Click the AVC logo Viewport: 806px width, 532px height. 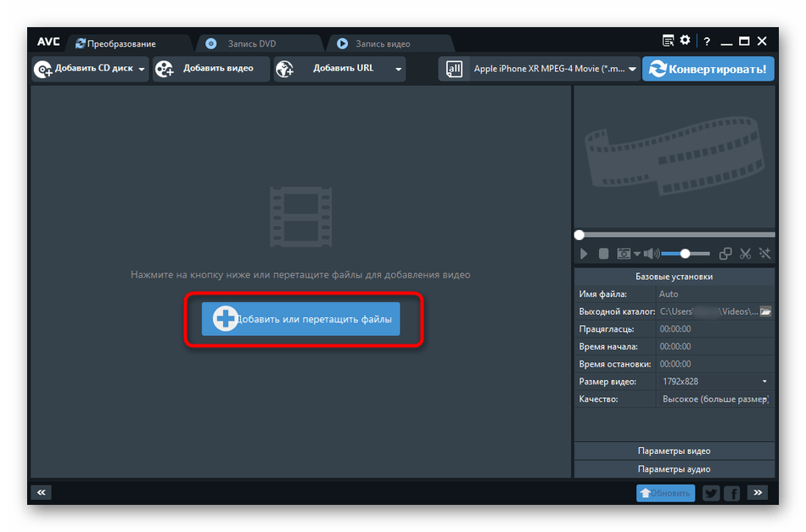48,42
